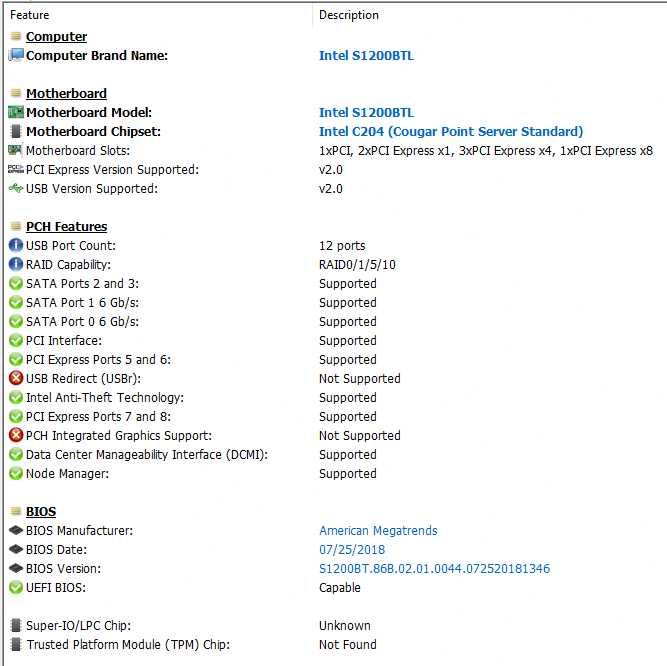Click the chip icon beside BIOS Manufacturer

click(x=16, y=530)
